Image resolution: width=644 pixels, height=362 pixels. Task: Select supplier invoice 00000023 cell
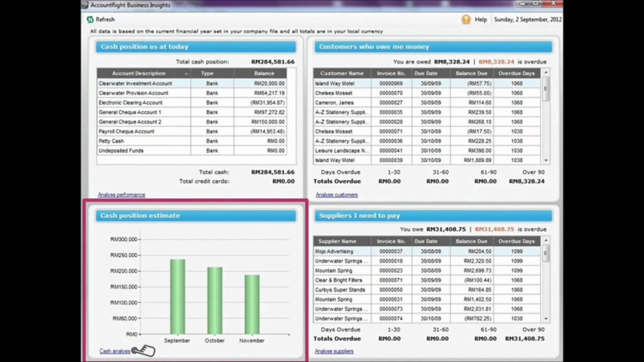pos(391,270)
